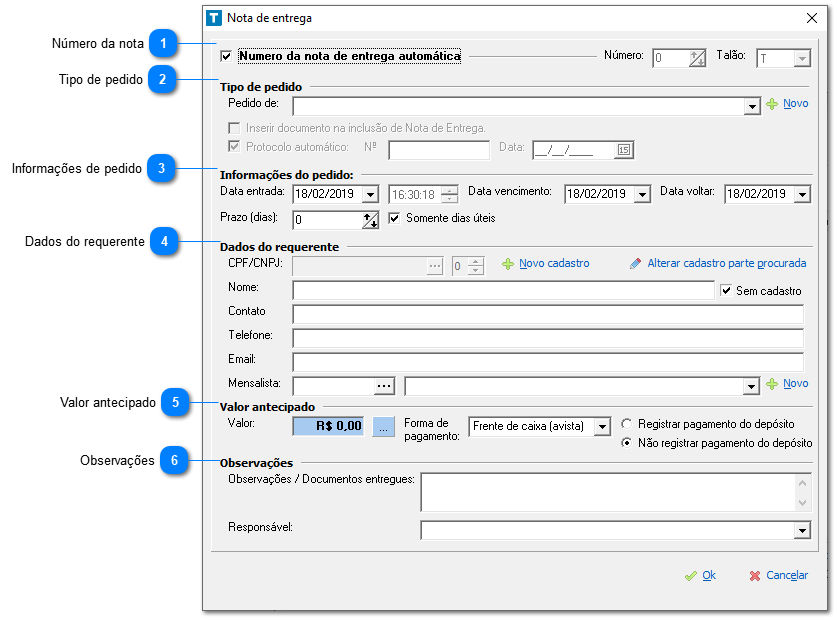Image resolution: width=837 pixels, height=620 pixels.
Task: Click the Contato input field
Action: pyautogui.click(x=548, y=315)
